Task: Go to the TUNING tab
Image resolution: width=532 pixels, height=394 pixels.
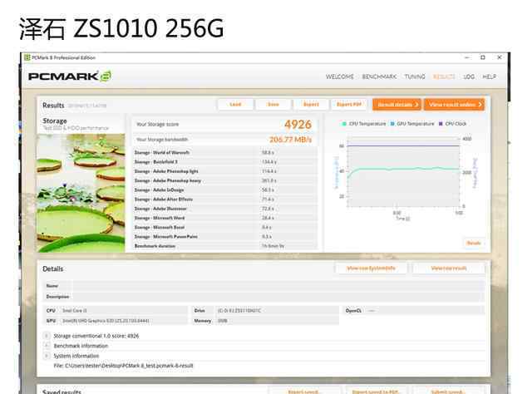Action: (x=415, y=76)
